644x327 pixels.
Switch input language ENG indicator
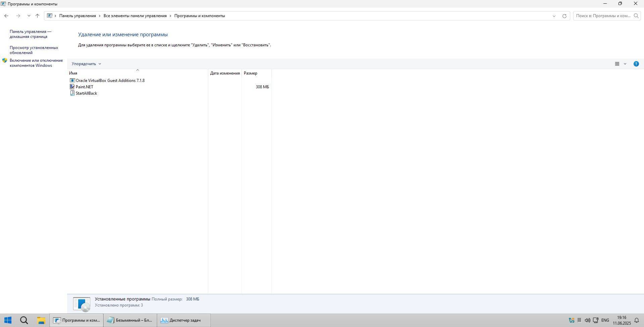tap(605, 320)
